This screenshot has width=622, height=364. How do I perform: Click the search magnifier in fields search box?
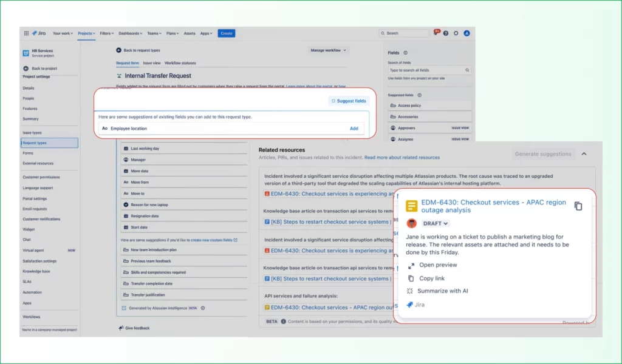467,70
